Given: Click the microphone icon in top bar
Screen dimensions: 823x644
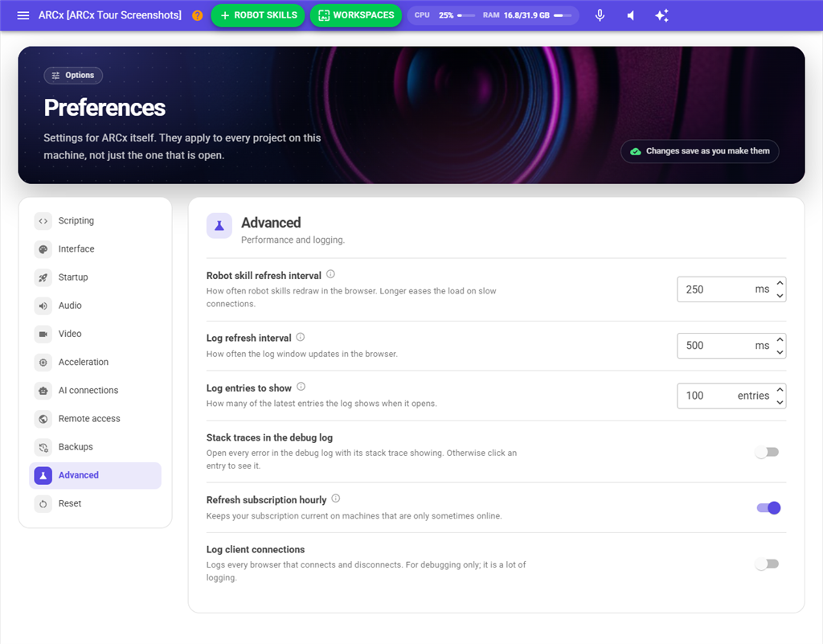Looking at the screenshot, I should 600,15.
